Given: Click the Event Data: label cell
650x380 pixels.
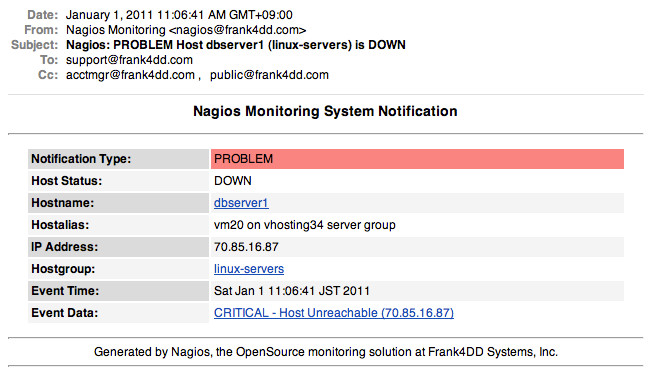Looking at the screenshot, I should pyautogui.click(x=118, y=313).
